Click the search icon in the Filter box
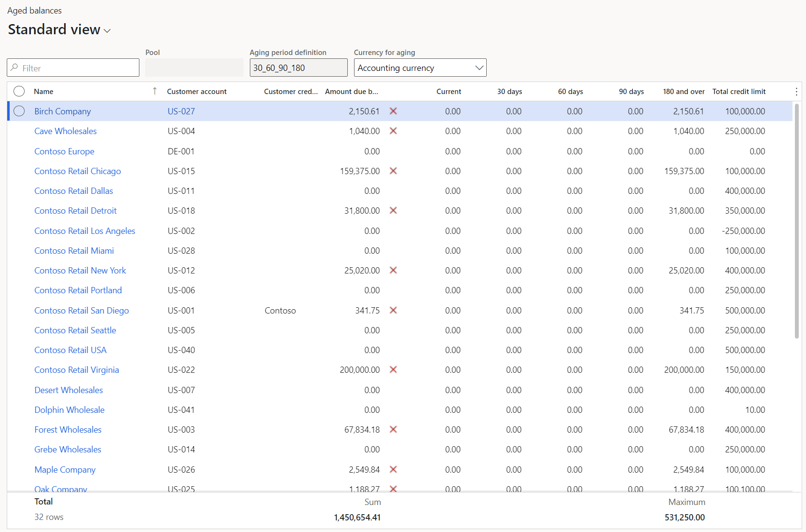 coord(14,68)
